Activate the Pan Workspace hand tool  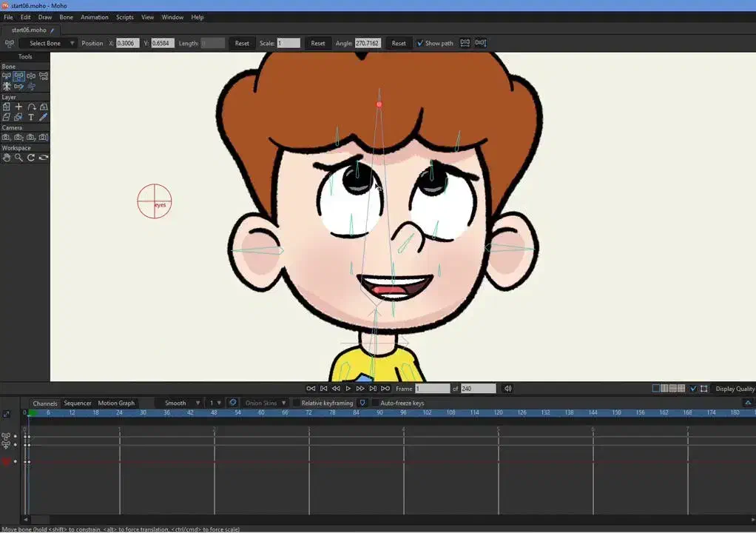[x=7, y=158]
